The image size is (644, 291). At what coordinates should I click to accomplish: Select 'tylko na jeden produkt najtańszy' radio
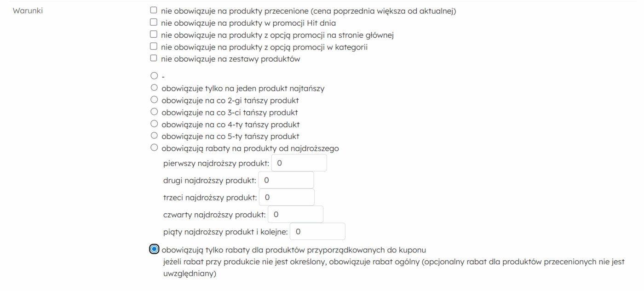coord(154,88)
